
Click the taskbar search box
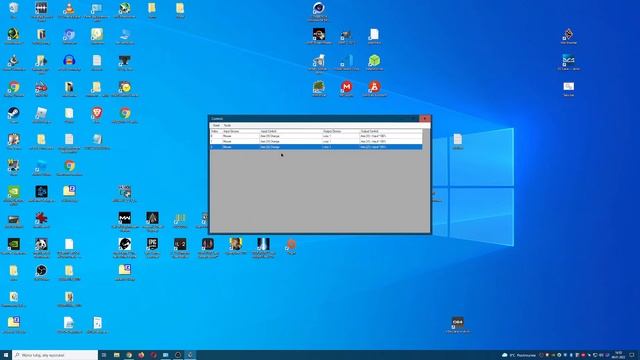pyautogui.click(x=55, y=355)
